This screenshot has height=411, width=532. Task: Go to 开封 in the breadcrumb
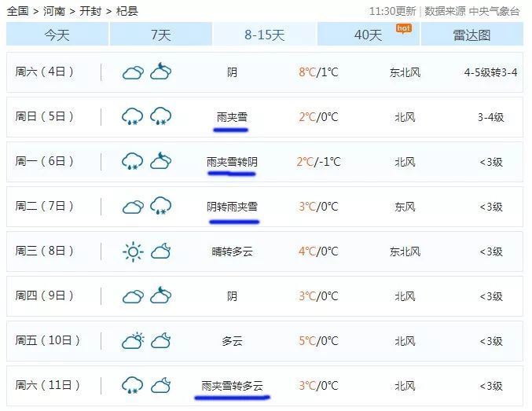90,11
